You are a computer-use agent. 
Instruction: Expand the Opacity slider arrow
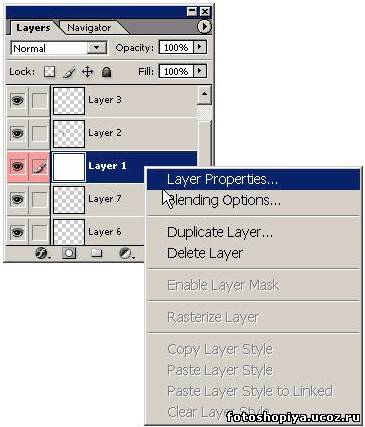(x=200, y=47)
